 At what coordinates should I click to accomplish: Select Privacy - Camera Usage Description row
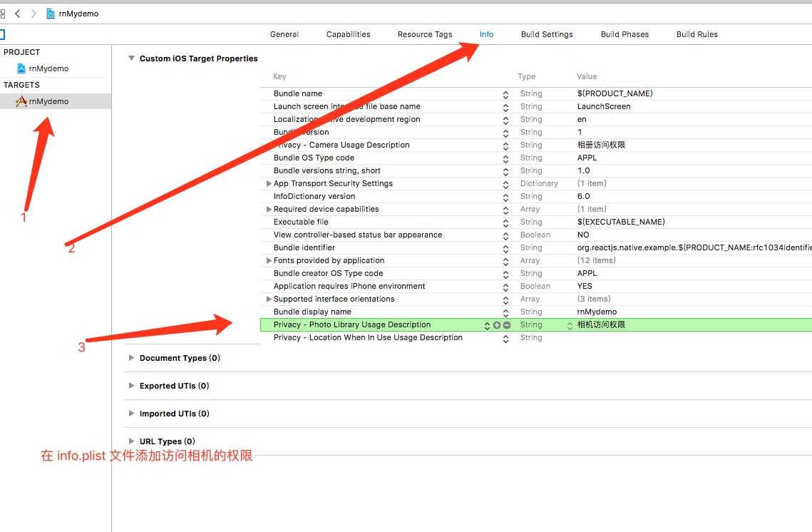(x=341, y=145)
